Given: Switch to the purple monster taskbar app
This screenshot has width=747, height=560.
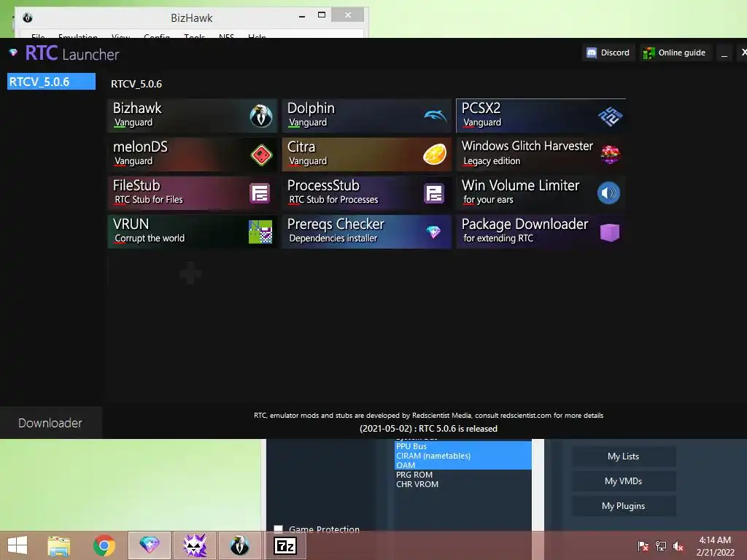Looking at the screenshot, I should click(194, 545).
